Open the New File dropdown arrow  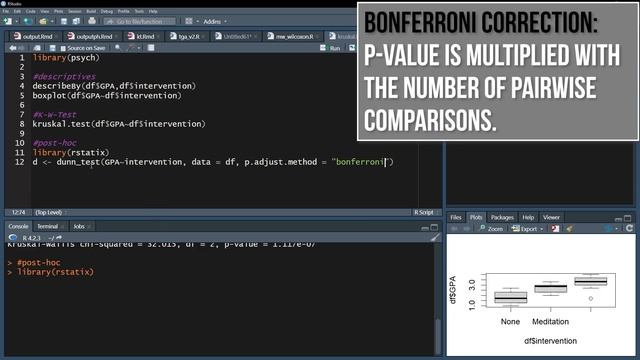point(16,21)
